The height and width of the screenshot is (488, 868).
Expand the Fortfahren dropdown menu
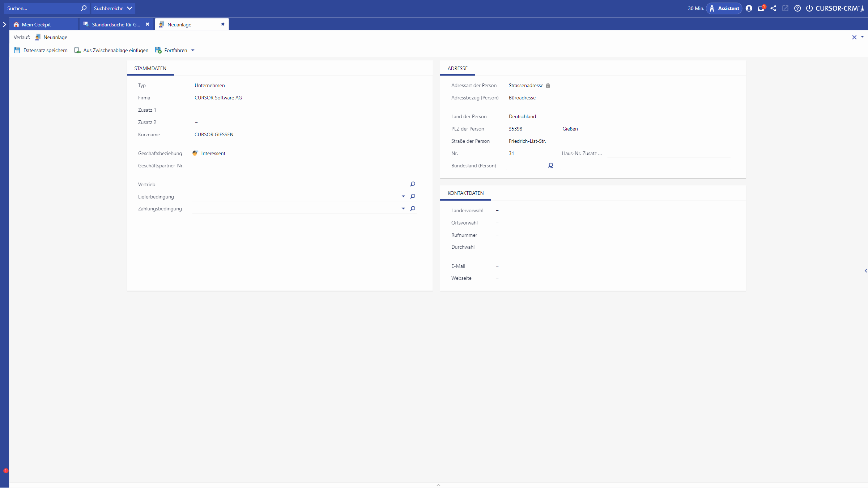(x=193, y=50)
